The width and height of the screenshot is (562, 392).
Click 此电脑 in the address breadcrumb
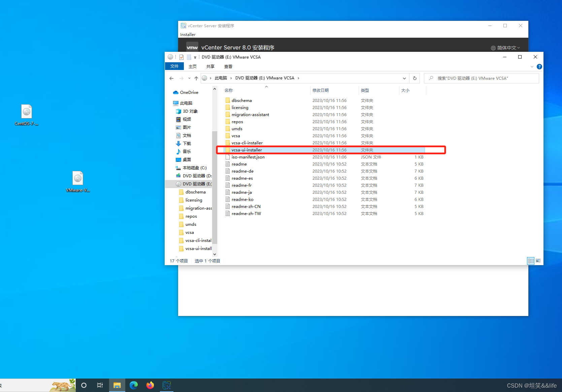[221, 78]
